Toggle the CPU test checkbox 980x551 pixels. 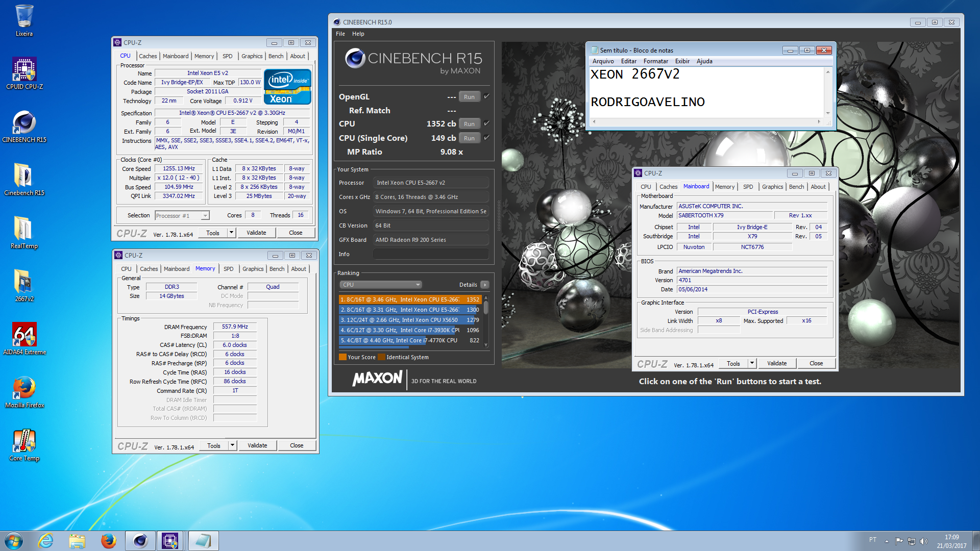tap(486, 123)
